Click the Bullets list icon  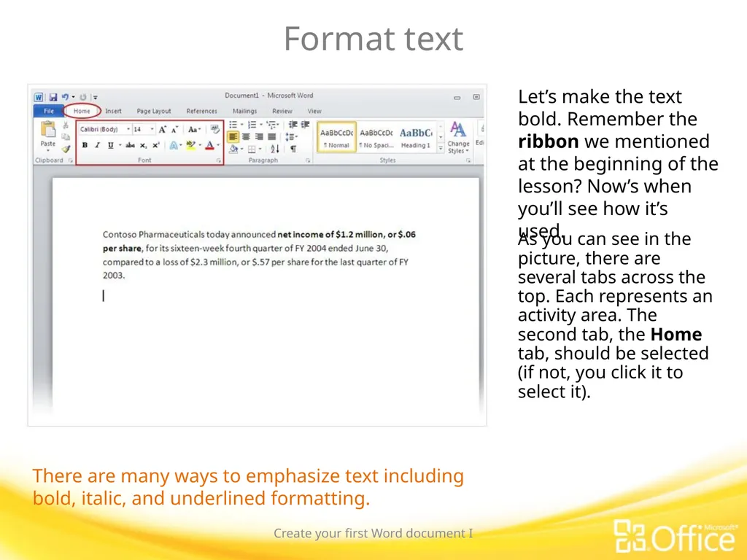pyautogui.click(x=233, y=125)
